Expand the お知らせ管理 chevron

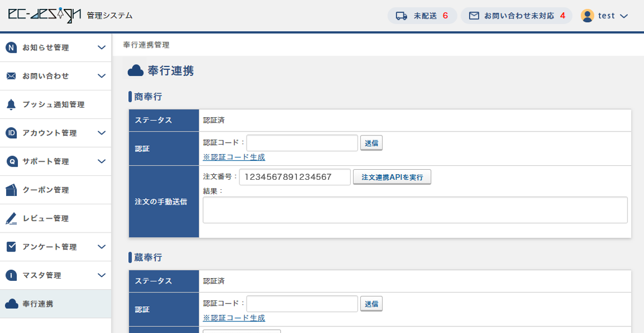[102, 48]
